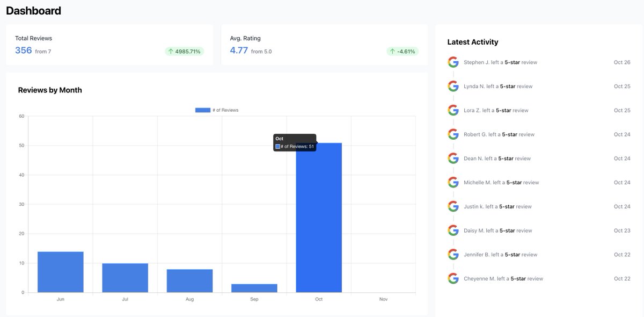
Task: Click the 'from 7' comparison text
Action: pyautogui.click(x=43, y=52)
